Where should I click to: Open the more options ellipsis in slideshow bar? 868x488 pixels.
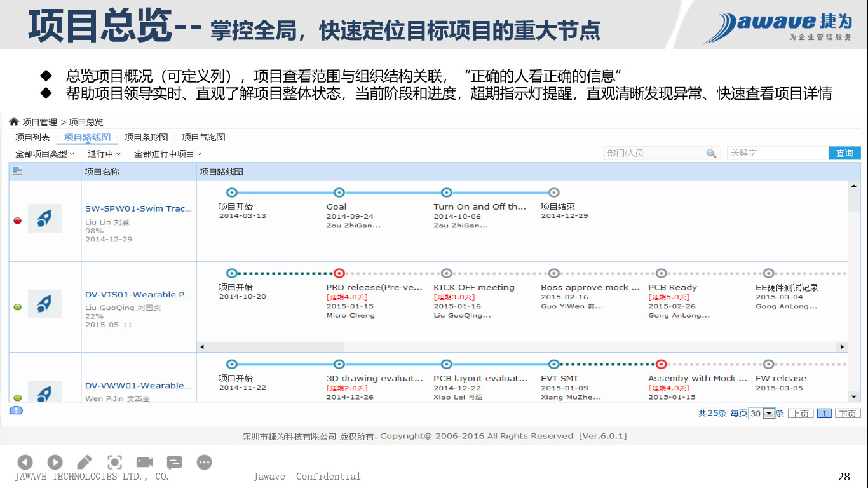(x=204, y=462)
